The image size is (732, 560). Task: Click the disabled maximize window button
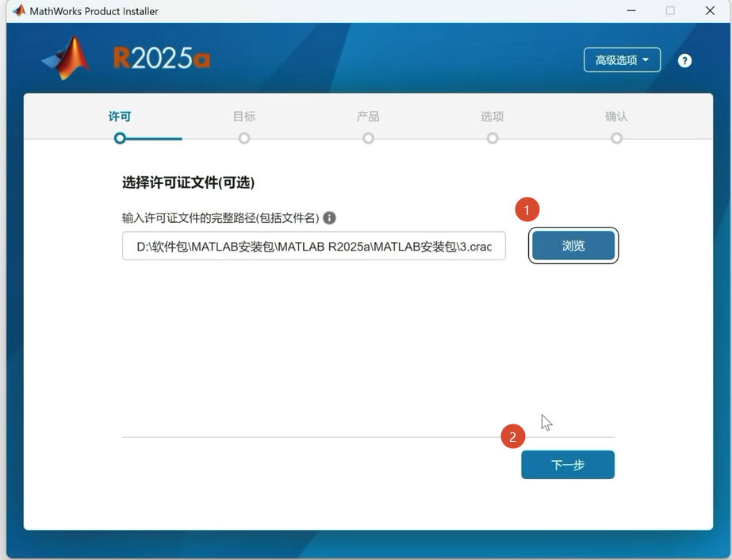click(670, 10)
